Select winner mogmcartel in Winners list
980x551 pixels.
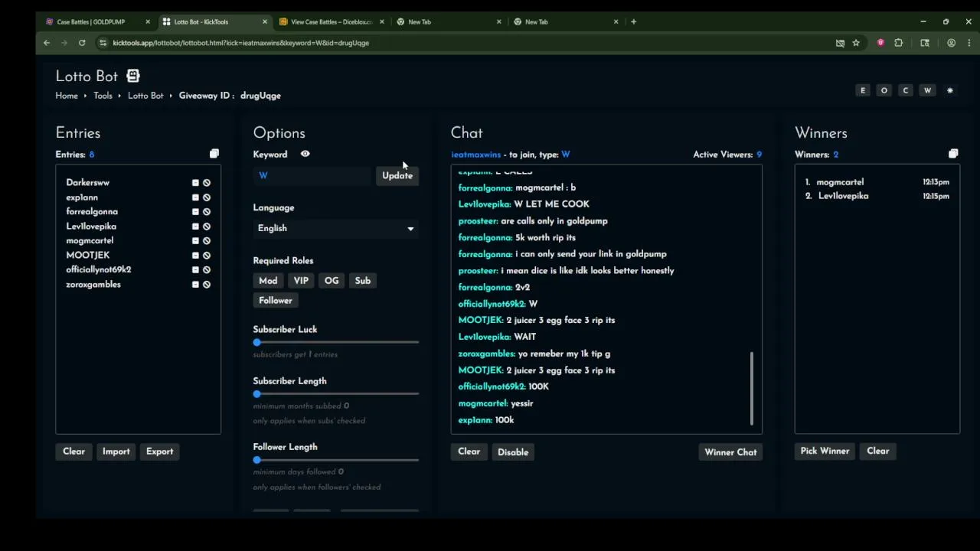(840, 182)
